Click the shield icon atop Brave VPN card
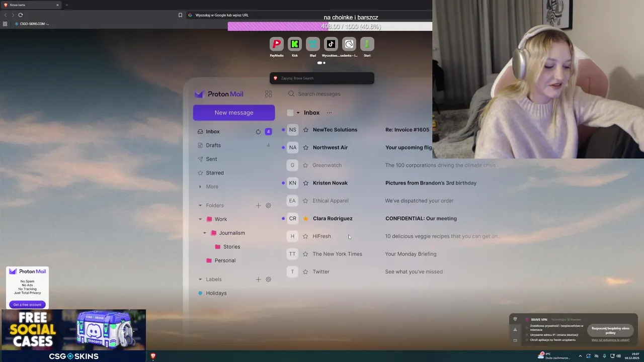Screen dimensions: 644x362 (515, 319)
